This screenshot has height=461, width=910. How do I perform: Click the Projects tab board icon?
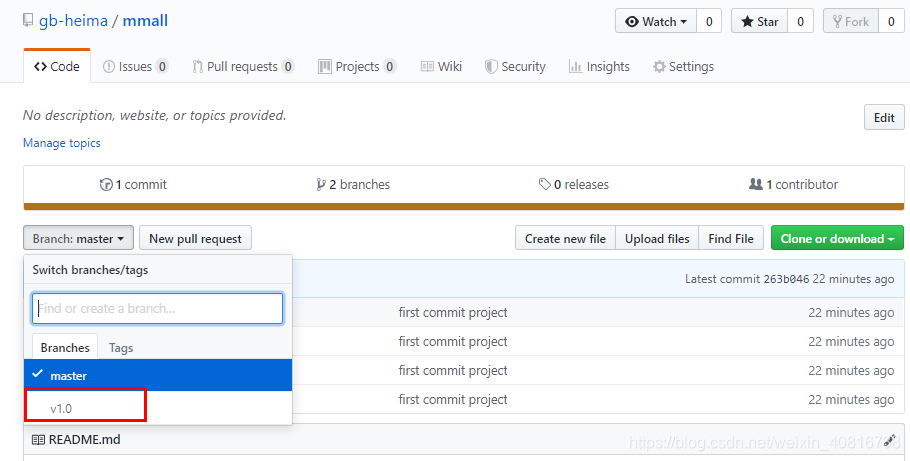[x=324, y=66]
